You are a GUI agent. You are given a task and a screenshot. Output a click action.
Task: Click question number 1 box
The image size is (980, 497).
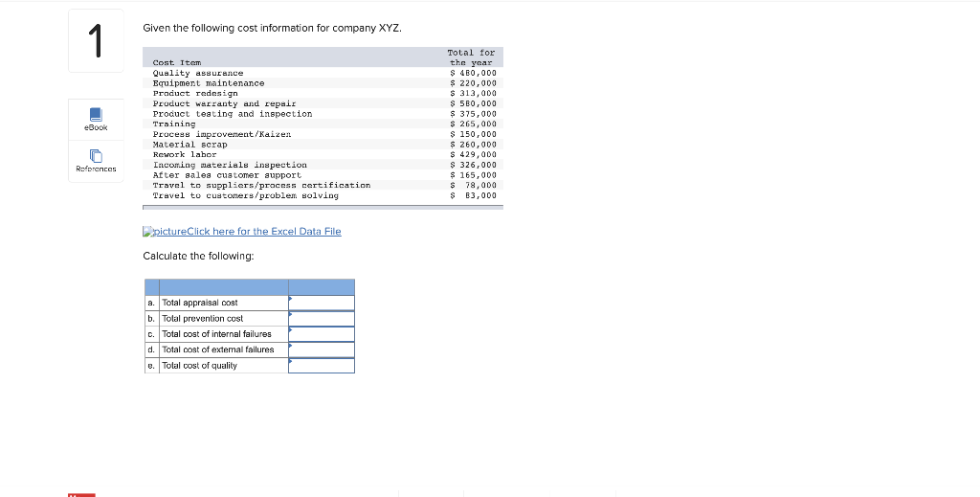click(x=97, y=40)
